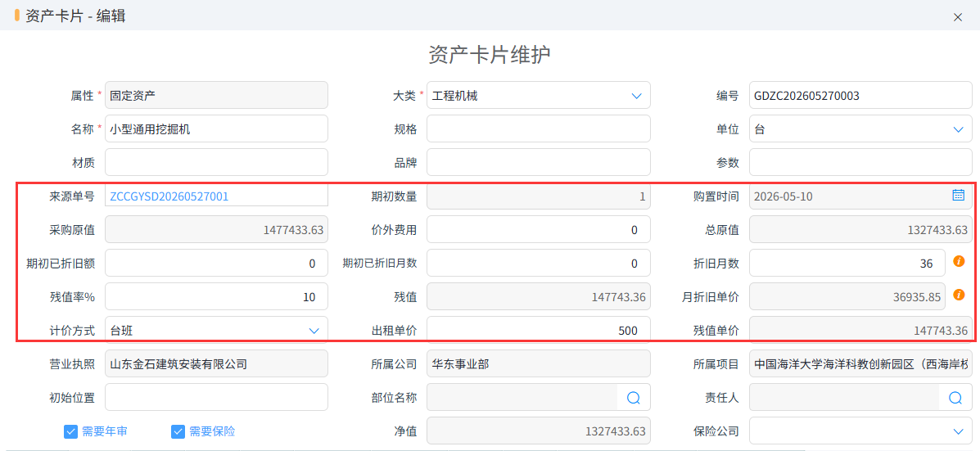Click the 残值率% field showing 10
Image resolution: width=980 pixels, height=451 pixels.
216,296
